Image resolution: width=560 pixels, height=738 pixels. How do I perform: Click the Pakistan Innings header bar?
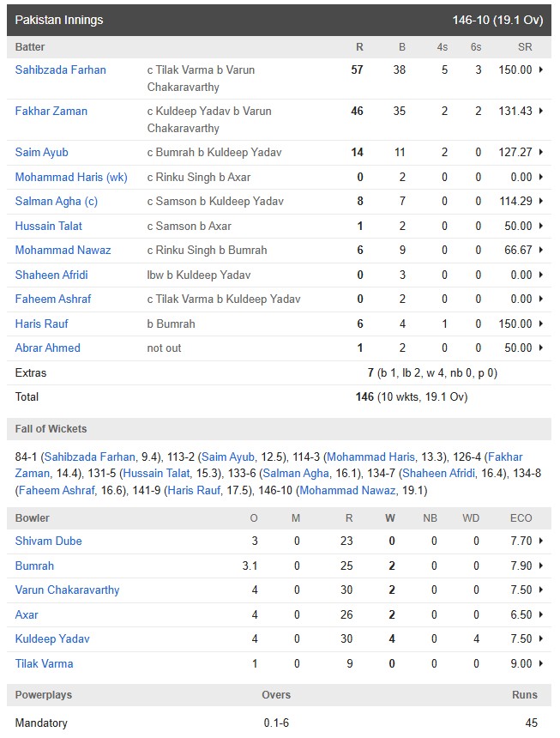(x=279, y=20)
